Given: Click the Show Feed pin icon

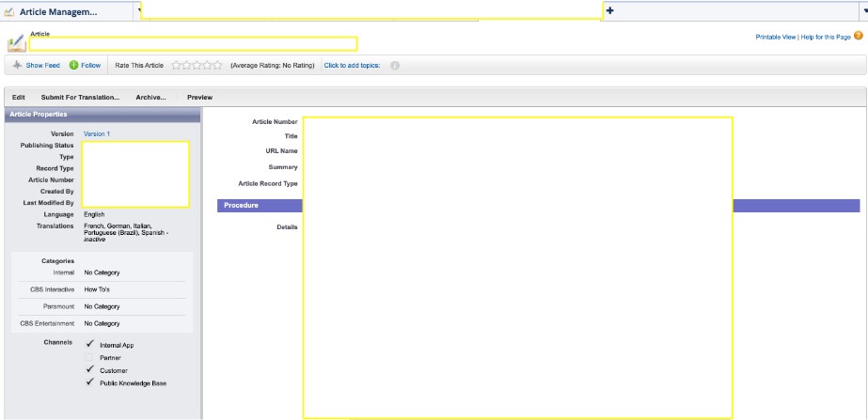Looking at the screenshot, I should tap(17, 66).
